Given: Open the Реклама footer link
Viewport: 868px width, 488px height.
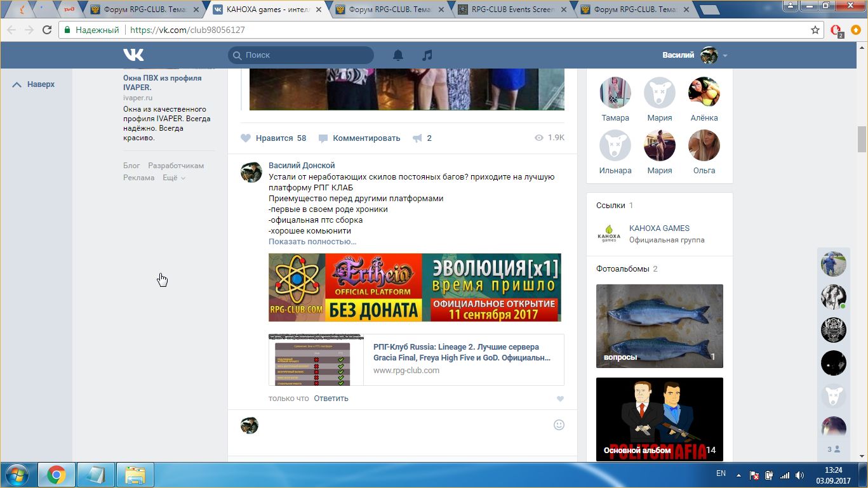Looking at the screenshot, I should tap(139, 178).
